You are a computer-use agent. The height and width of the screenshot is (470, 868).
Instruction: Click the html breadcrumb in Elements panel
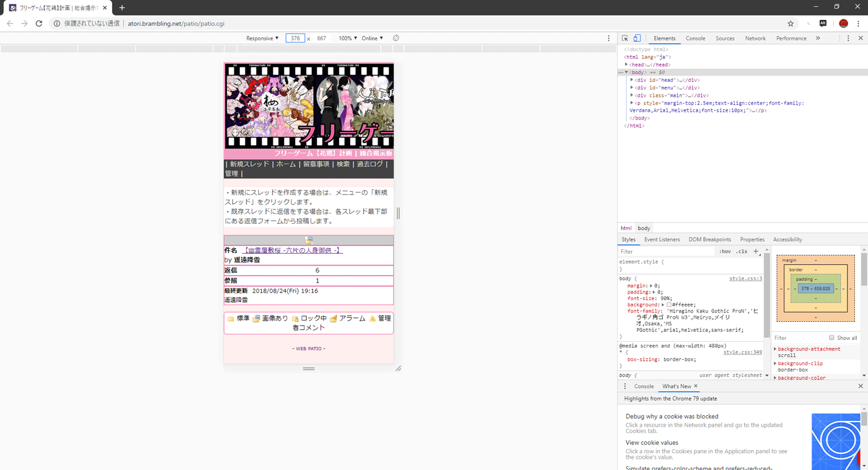click(x=626, y=228)
